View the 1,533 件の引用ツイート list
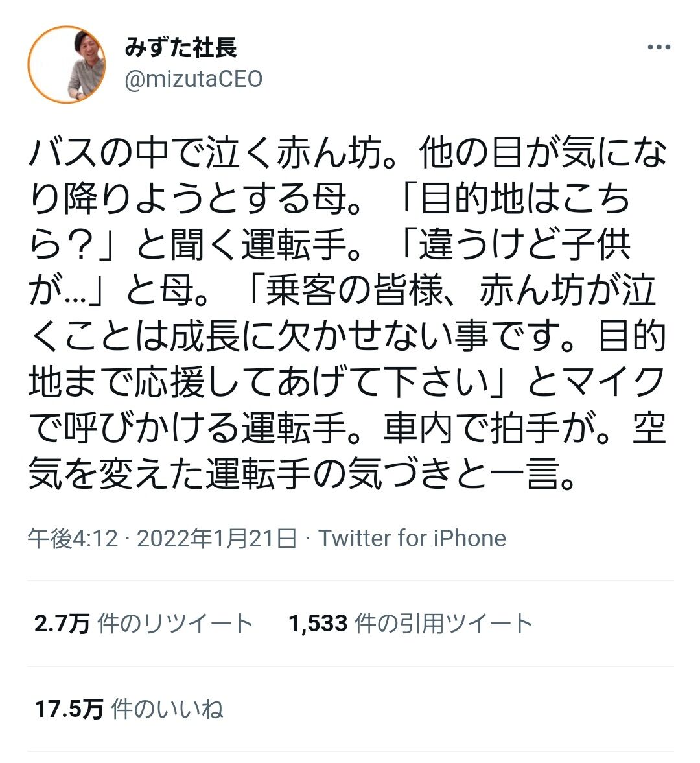Viewport: 700px width, 763px height. [x=410, y=624]
